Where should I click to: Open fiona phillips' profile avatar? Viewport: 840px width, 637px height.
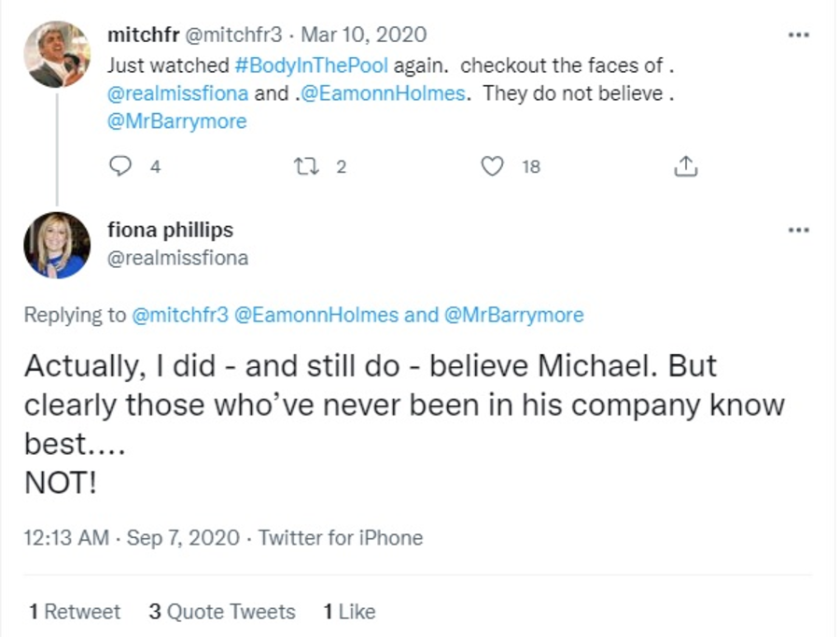coord(57,245)
